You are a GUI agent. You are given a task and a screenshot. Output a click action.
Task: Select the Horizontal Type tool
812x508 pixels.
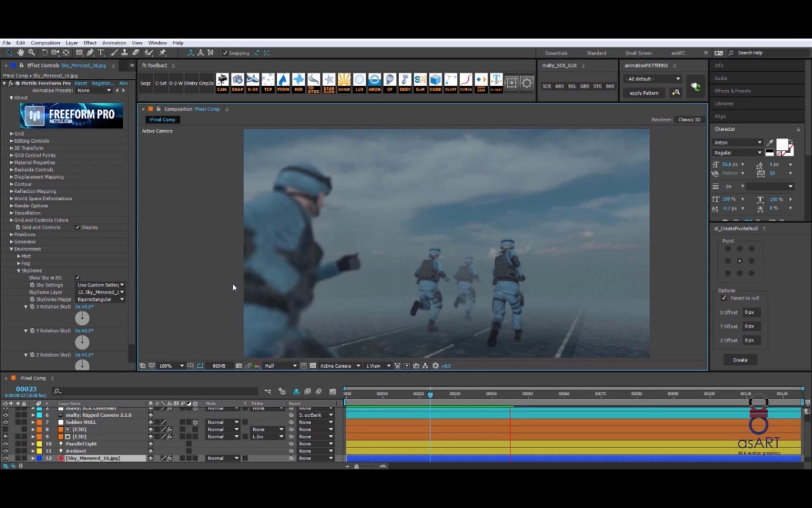(x=101, y=52)
